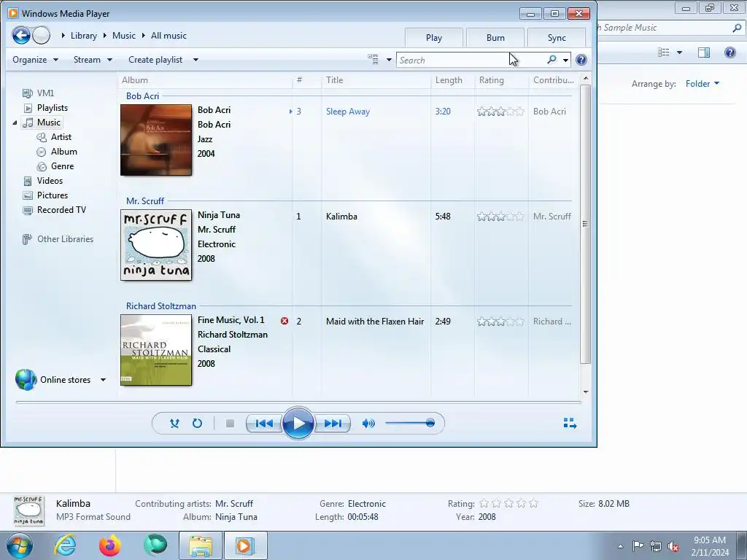Switch to the Burn tab
The height and width of the screenshot is (560, 747).
(495, 38)
